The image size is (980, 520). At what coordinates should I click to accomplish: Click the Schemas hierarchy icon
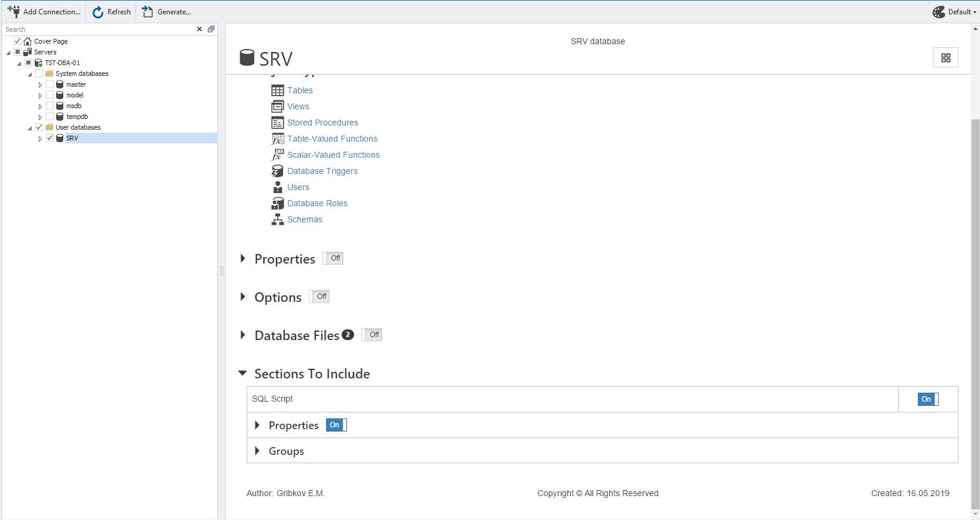tap(278, 219)
